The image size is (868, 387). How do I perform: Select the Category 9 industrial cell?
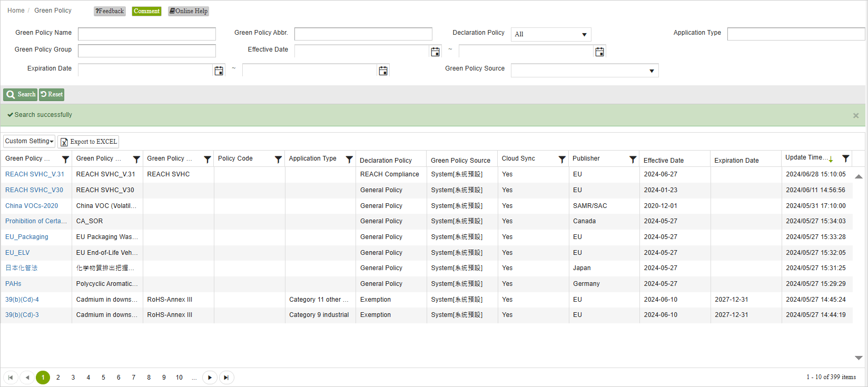pos(320,315)
